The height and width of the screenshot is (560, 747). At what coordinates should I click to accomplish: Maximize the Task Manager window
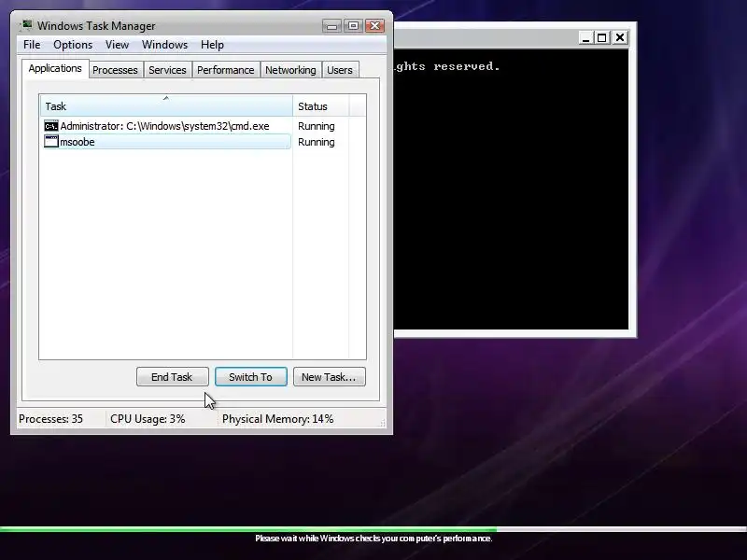point(354,26)
